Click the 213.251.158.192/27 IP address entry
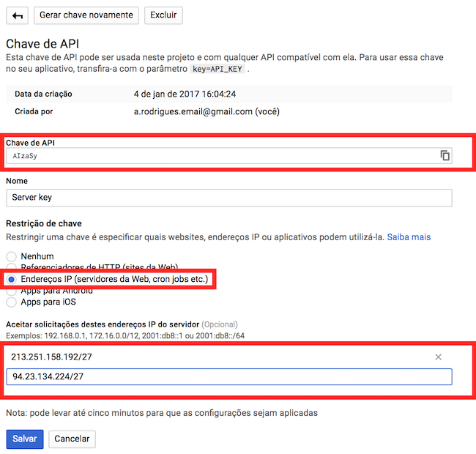 52,357
